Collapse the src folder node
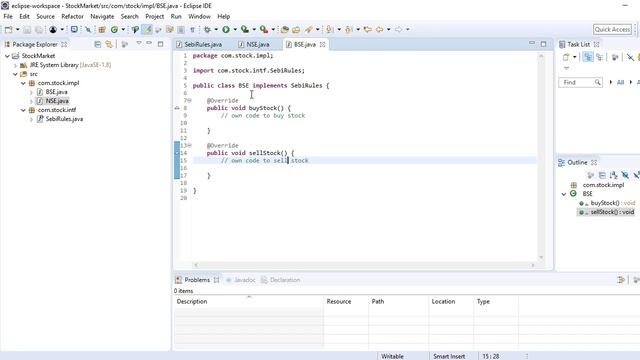This screenshot has width=640, height=360. 15,74
